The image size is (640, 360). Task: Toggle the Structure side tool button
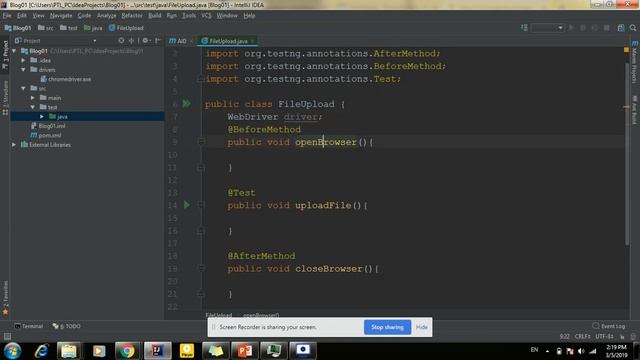5,98
